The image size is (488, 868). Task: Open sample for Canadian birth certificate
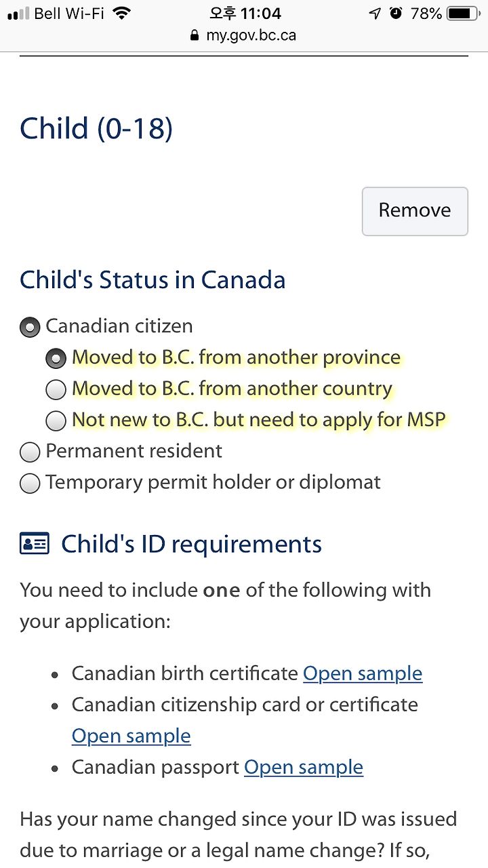pos(363,673)
